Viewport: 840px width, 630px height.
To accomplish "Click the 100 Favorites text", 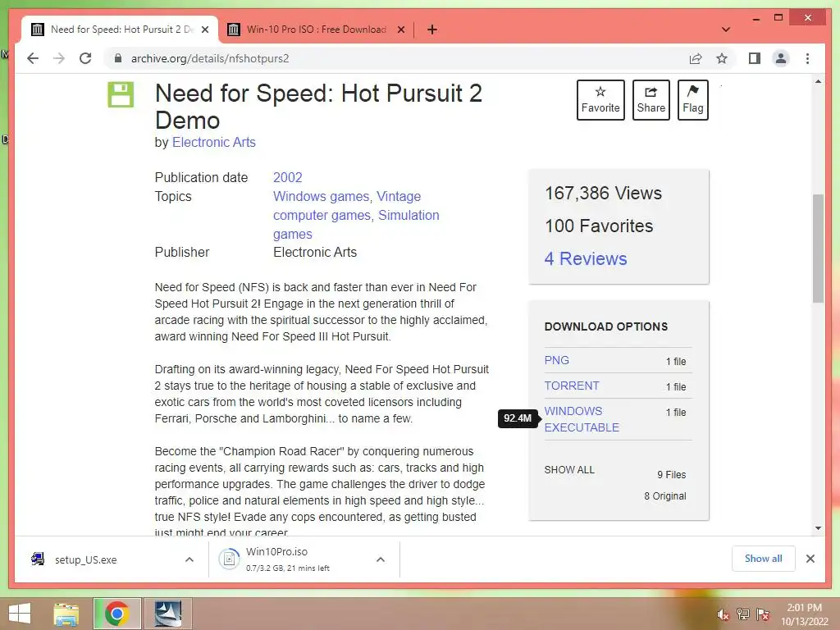I will click(x=599, y=226).
